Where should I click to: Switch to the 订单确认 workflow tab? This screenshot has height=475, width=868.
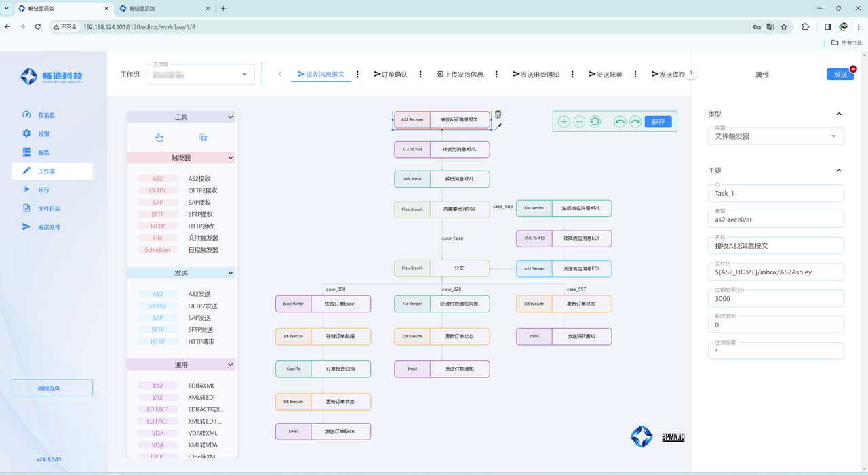pos(391,75)
